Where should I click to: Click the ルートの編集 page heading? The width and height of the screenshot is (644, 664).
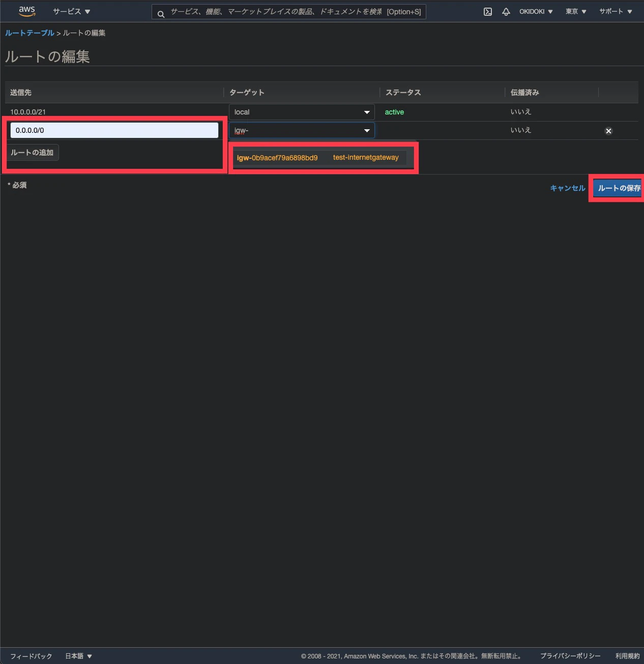[47, 56]
